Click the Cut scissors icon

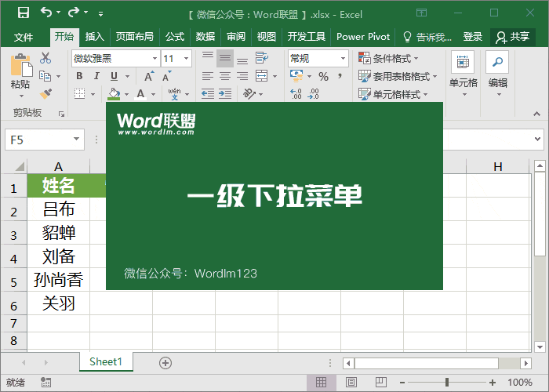point(45,58)
